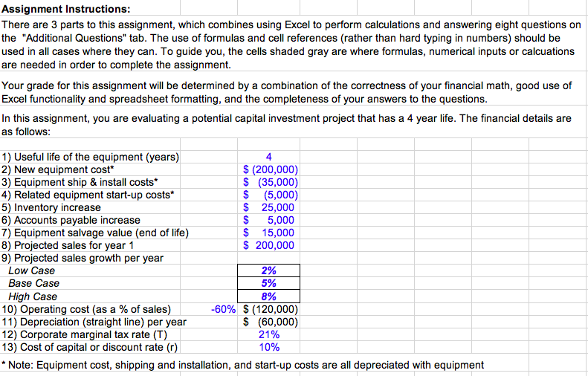Select '10) Operating cost (as a % of sales)' label
588x376 pixels.
[86, 309]
